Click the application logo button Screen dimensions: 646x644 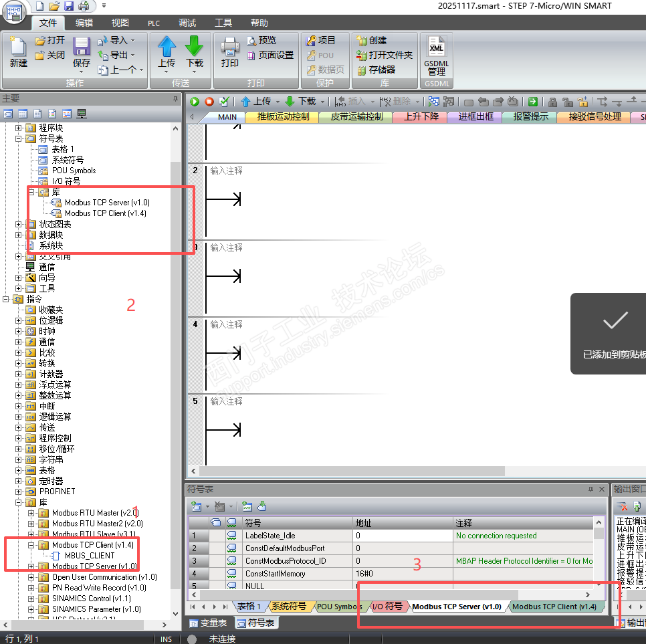click(13, 11)
